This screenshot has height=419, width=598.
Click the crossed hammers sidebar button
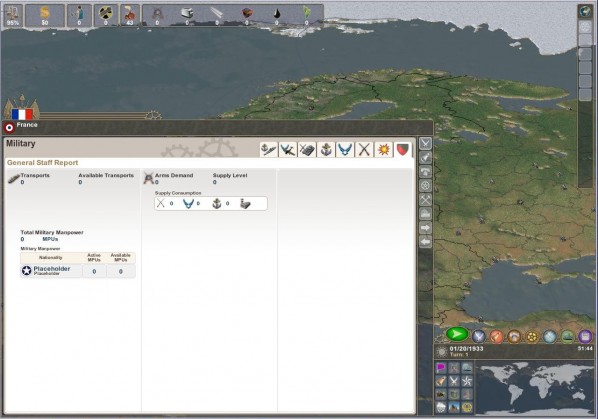pyautogui.click(x=426, y=199)
